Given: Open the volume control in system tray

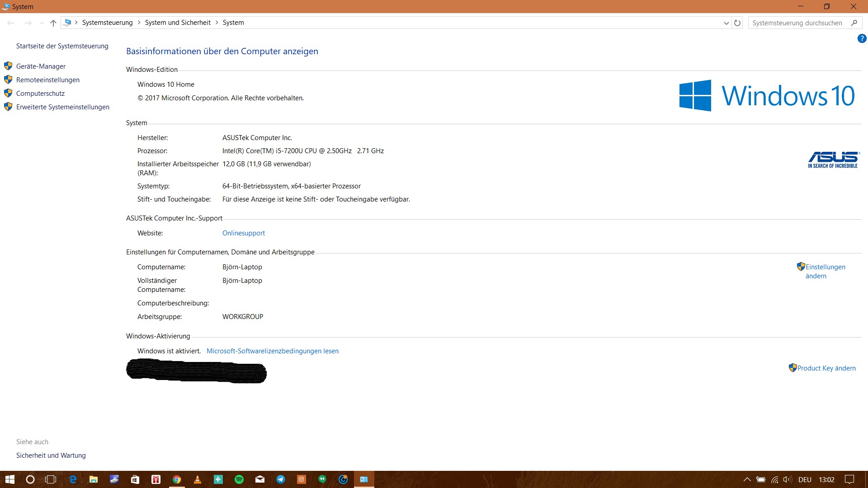Looking at the screenshot, I should click(x=787, y=479).
